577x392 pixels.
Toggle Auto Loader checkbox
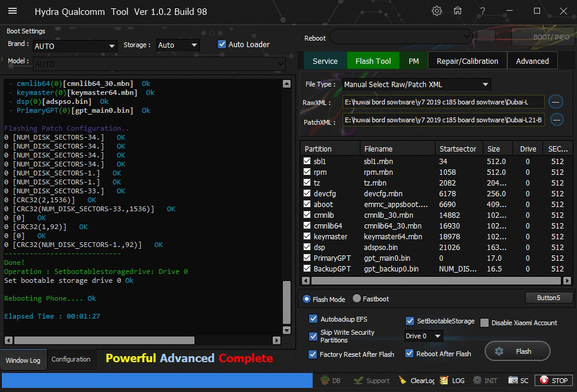click(222, 44)
